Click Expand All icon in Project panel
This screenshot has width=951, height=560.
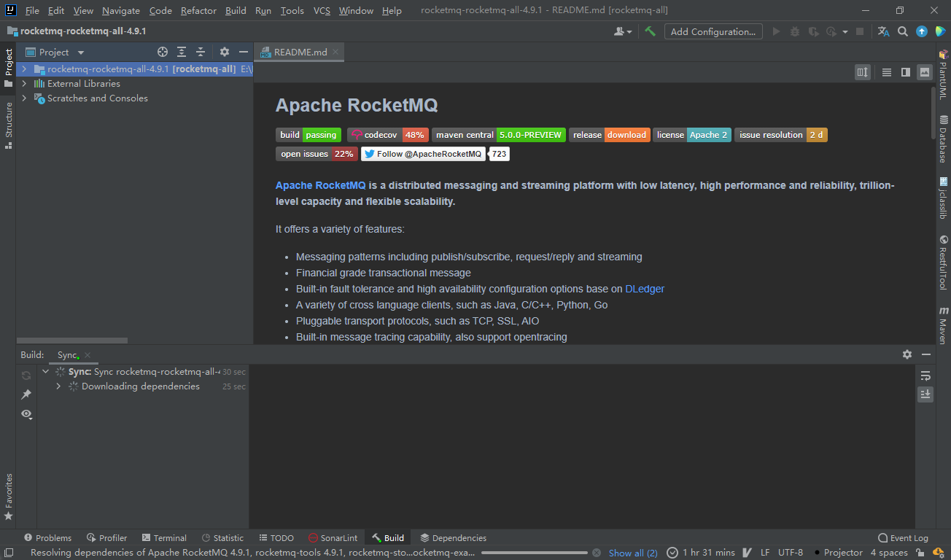[182, 52]
